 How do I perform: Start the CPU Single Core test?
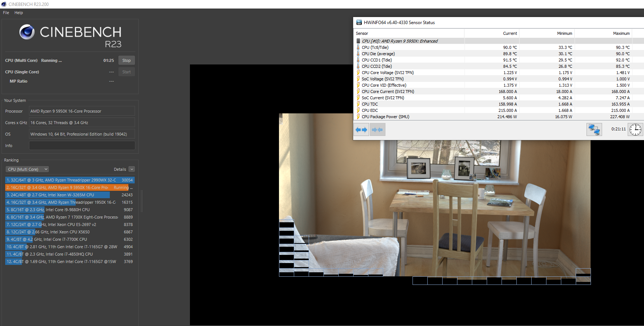tap(126, 72)
